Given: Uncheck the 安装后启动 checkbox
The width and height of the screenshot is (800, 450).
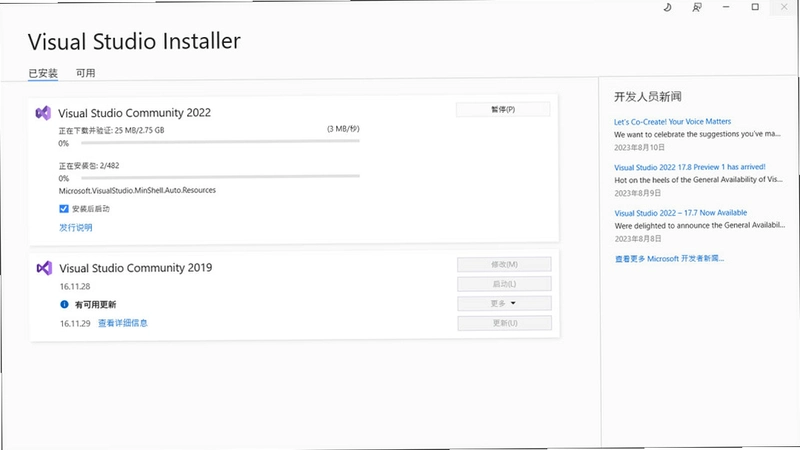Looking at the screenshot, I should click(x=64, y=209).
